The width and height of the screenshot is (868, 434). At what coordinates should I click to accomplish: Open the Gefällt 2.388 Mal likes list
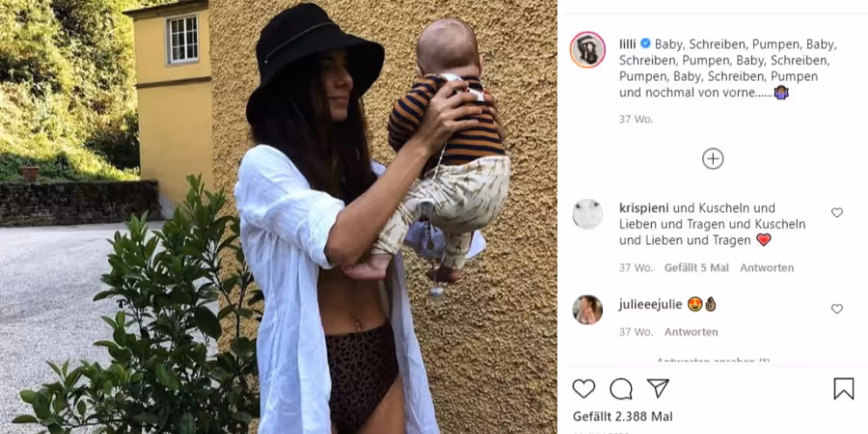(623, 417)
